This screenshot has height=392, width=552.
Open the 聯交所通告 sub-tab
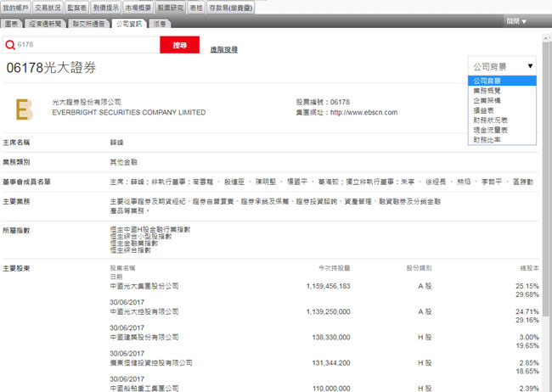88,24
